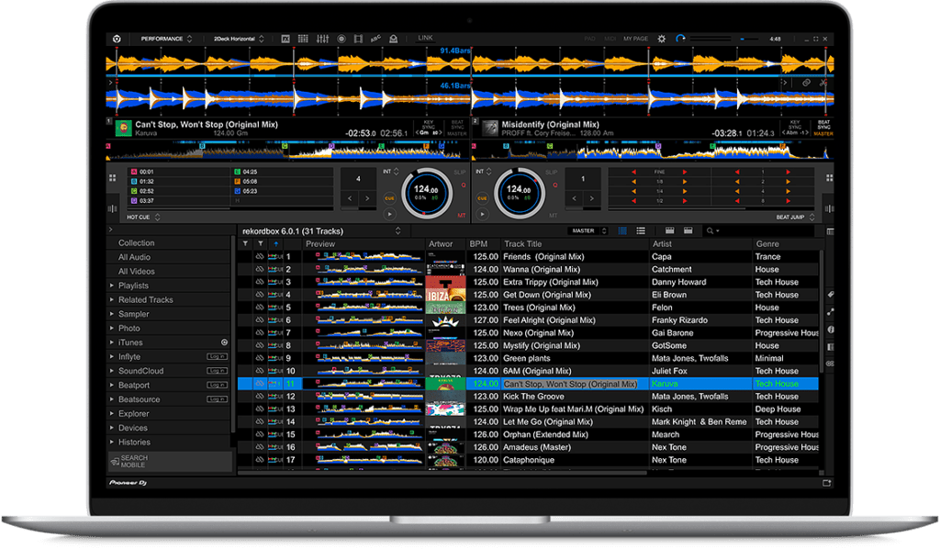
Task: Click the SoundCloud Log in button
Action: point(217,371)
